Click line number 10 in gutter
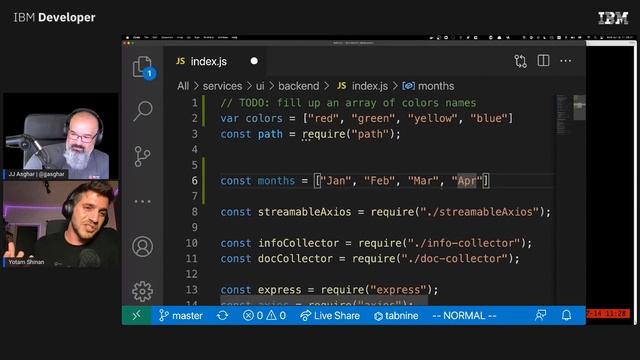 coord(191,243)
